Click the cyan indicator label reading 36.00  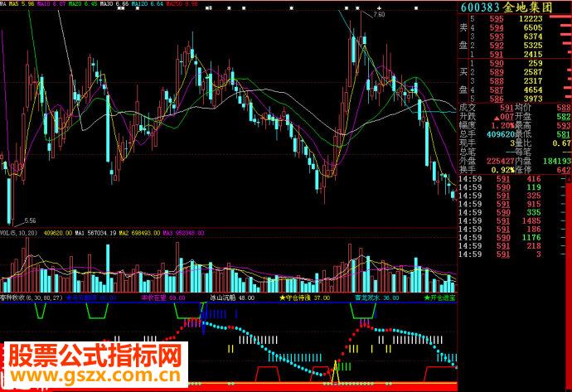coord(377,298)
